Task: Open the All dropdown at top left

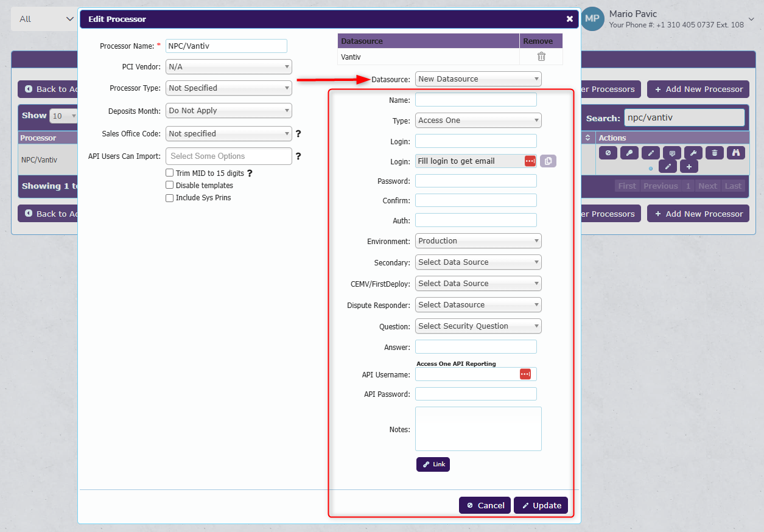Action: coord(46,19)
